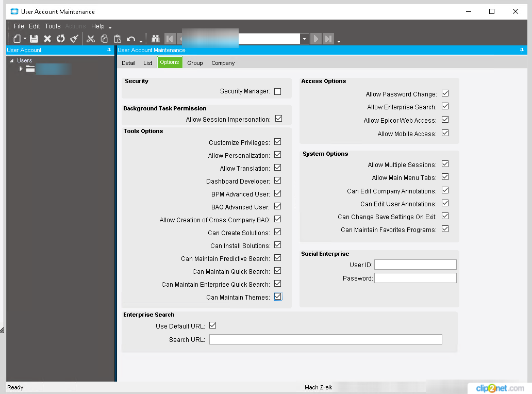Go to first record navigation icon
The height and width of the screenshot is (394, 532).
(x=170, y=39)
